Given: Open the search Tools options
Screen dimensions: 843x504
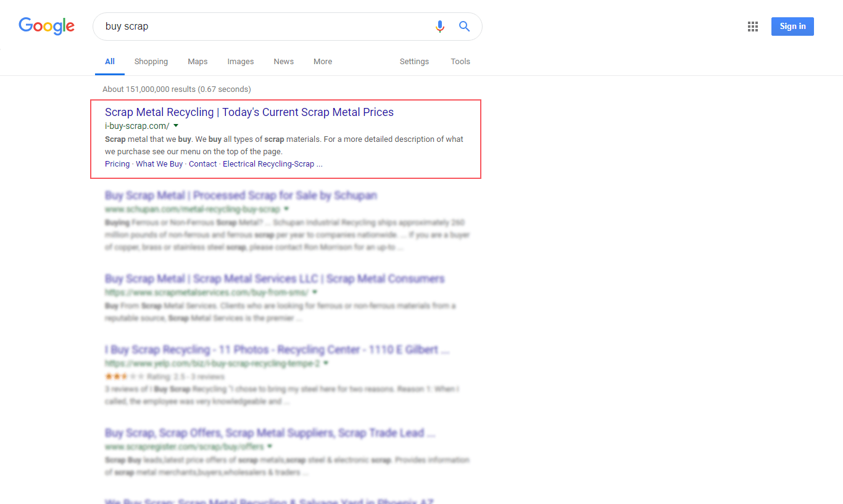Looking at the screenshot, I should (460, 62).
